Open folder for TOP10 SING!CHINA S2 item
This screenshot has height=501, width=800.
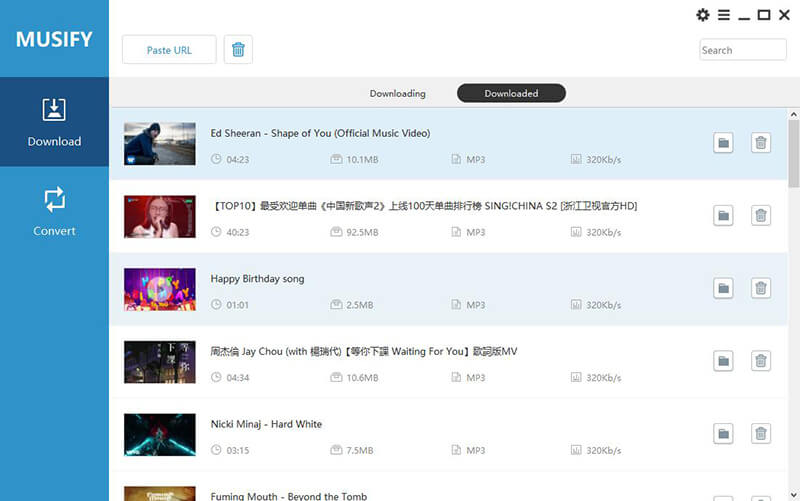tap(723, 216)
